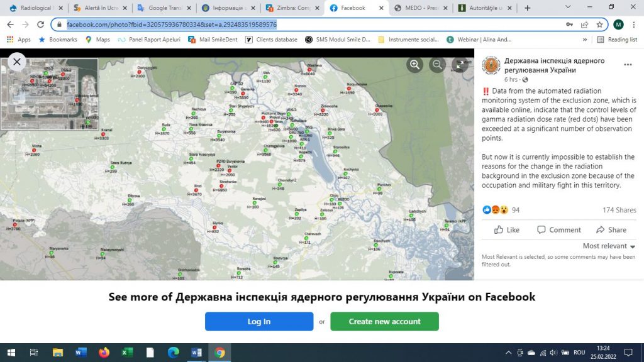Open the Panel Raport Apeluri bookmark
644x362 pixels.
pos(148,40)
